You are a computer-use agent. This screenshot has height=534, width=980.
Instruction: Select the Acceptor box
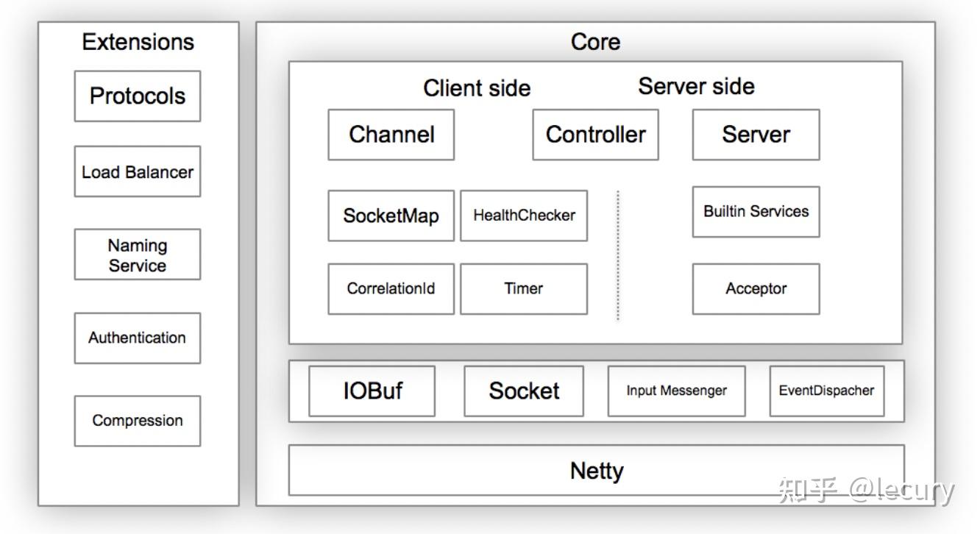coord(756,288)
